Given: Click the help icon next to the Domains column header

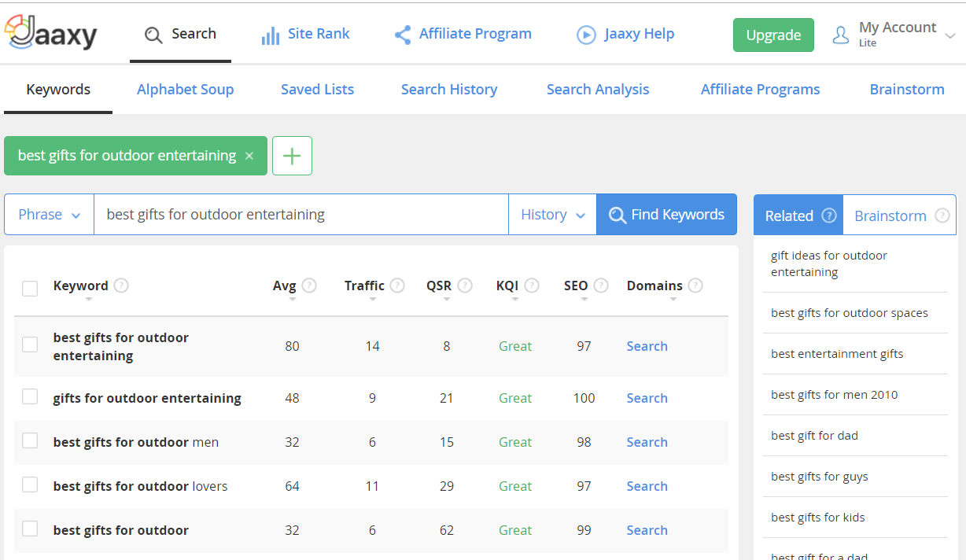Looking at the screenshot, I should point(695,286).
